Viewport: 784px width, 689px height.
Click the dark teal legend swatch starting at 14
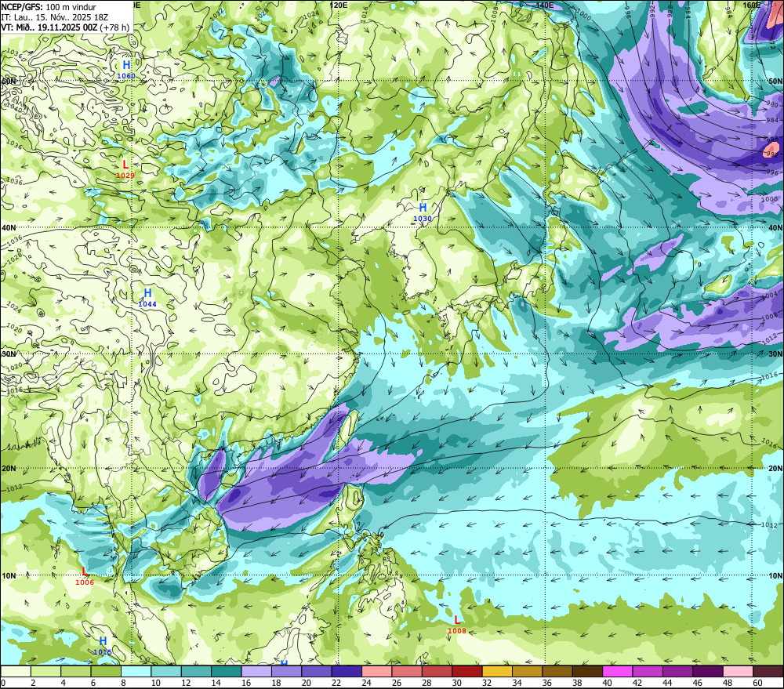[x=226, y=672]
